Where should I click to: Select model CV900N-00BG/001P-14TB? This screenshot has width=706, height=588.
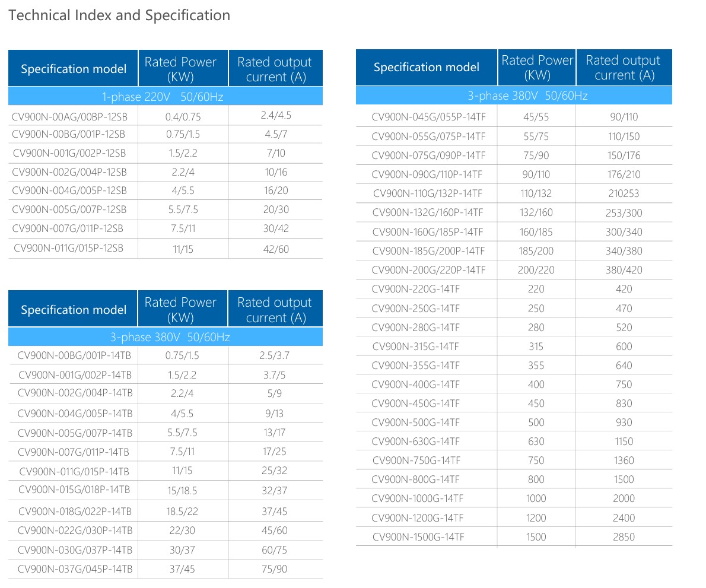tap(75, 355)
